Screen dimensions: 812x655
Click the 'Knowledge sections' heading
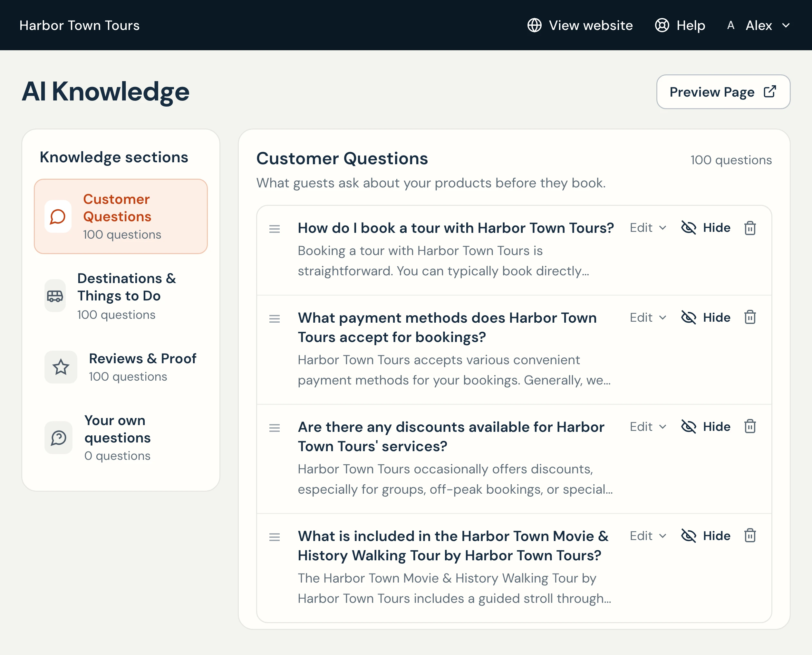(x=114, y=157)
